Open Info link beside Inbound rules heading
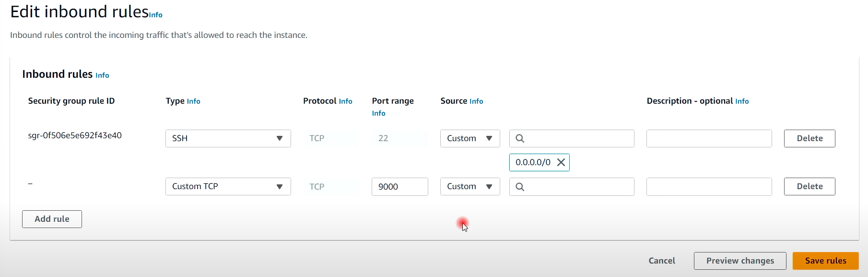Viewport: 868px width, 277px height. [x=102, y=75]
